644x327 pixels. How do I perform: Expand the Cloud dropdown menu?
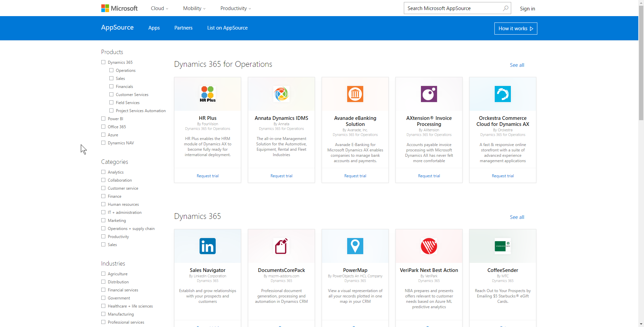(x=159, y=8)
